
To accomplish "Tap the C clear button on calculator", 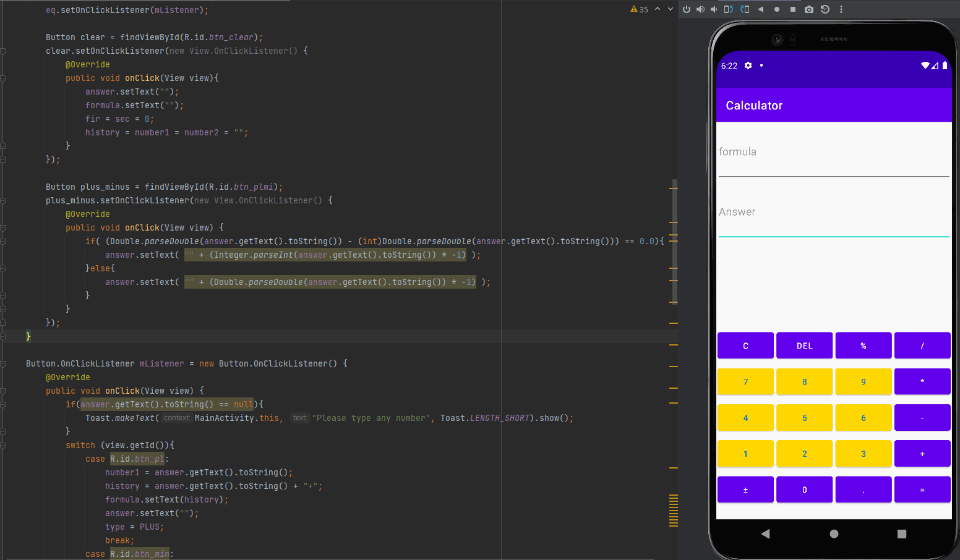I will (745, 346).
